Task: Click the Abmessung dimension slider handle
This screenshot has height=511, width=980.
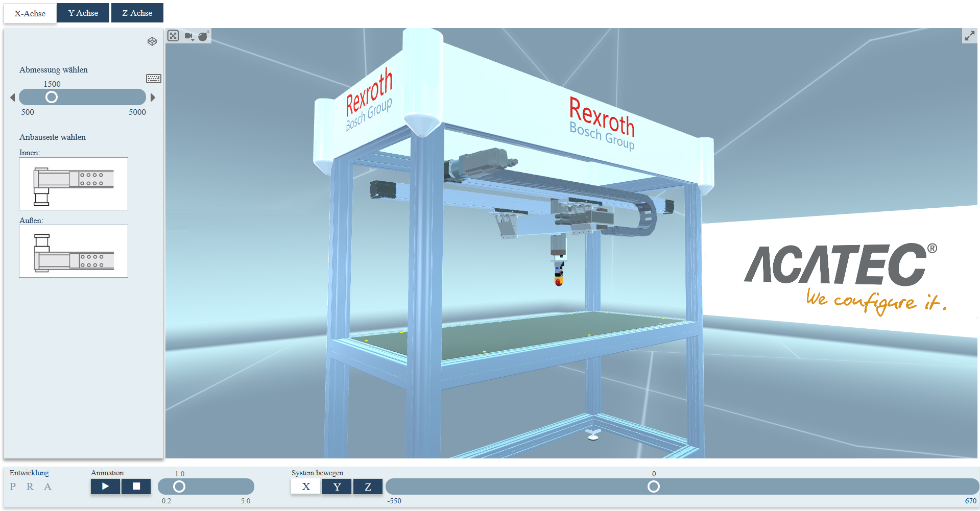Action: click(52, 97)
